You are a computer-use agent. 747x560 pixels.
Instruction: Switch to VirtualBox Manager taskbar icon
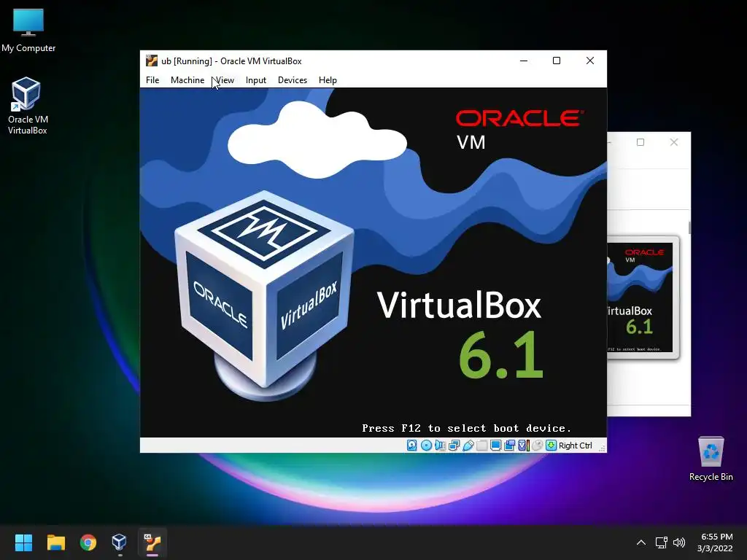coord(119,542)
